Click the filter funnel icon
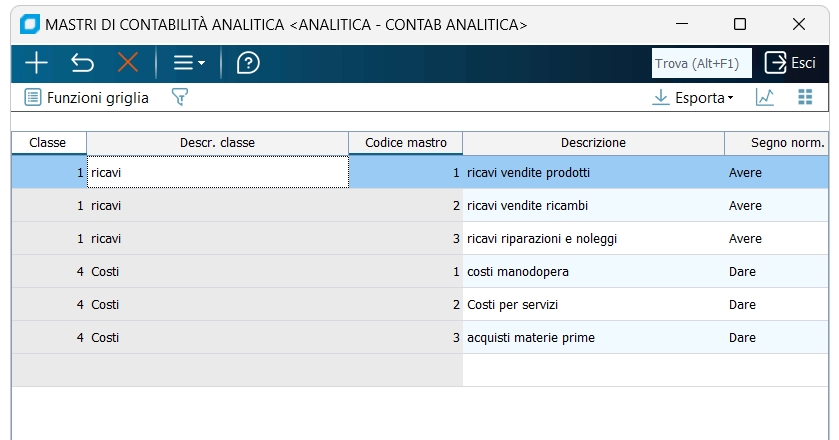839x440 pixels. click(x=180, y=97)
